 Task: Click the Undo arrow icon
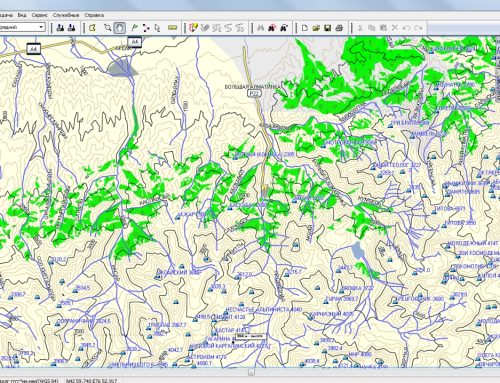point(406,28)
